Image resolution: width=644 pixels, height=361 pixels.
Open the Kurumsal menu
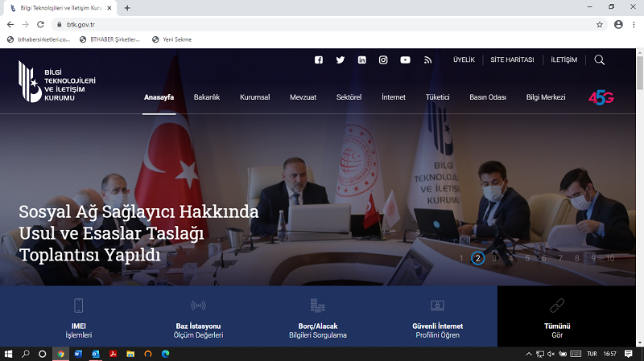pos(255,97)
